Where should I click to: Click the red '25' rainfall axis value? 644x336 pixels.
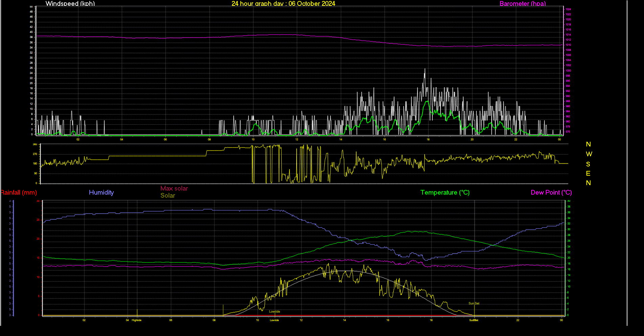[x=38, y=220]
